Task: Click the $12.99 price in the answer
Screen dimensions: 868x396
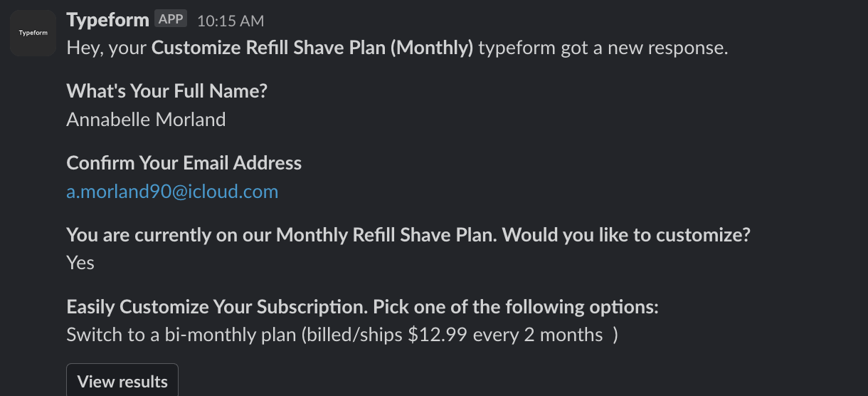Action: (x=438, y=335)
